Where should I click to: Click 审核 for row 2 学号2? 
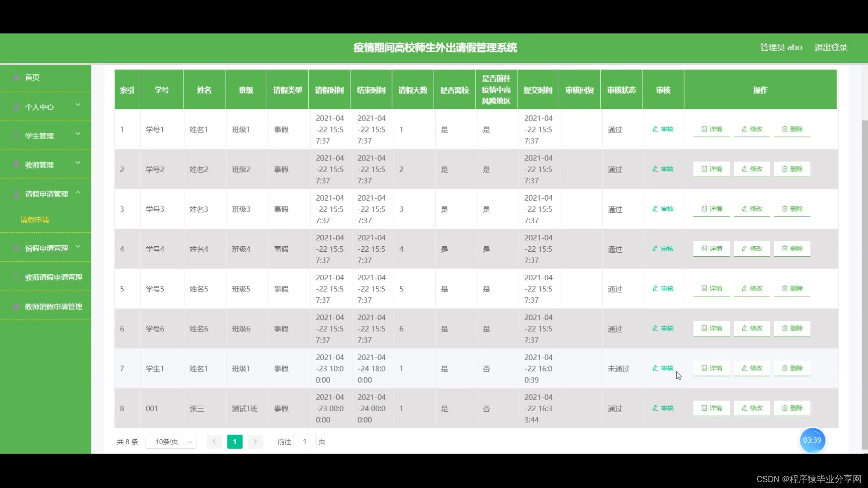point(663,169)
